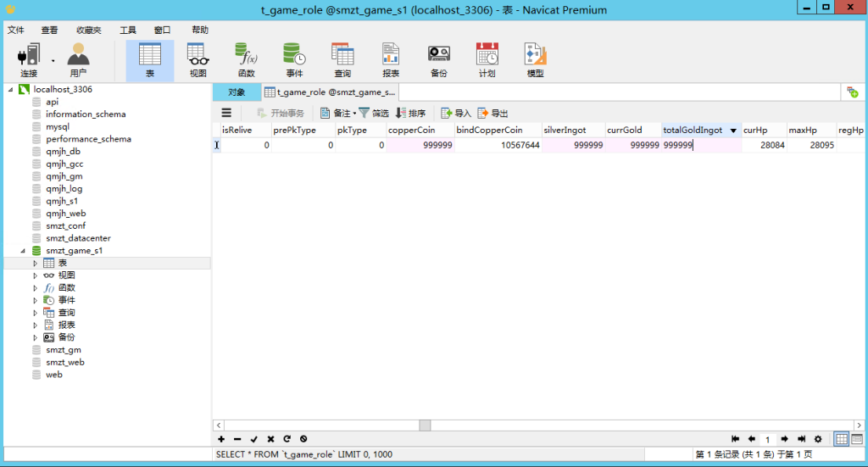This screenshot has width=868, height=467.
Task: Select the qmjh_log database in tree
Action: [64, 189]
